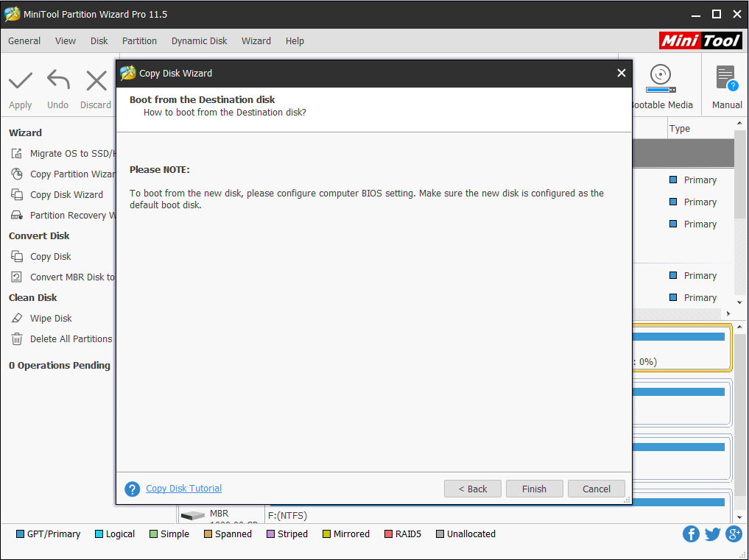Viewport: 749px width, 560px height.
Task: Click the Simple legend color swatch
Action: tap(153, 534)
